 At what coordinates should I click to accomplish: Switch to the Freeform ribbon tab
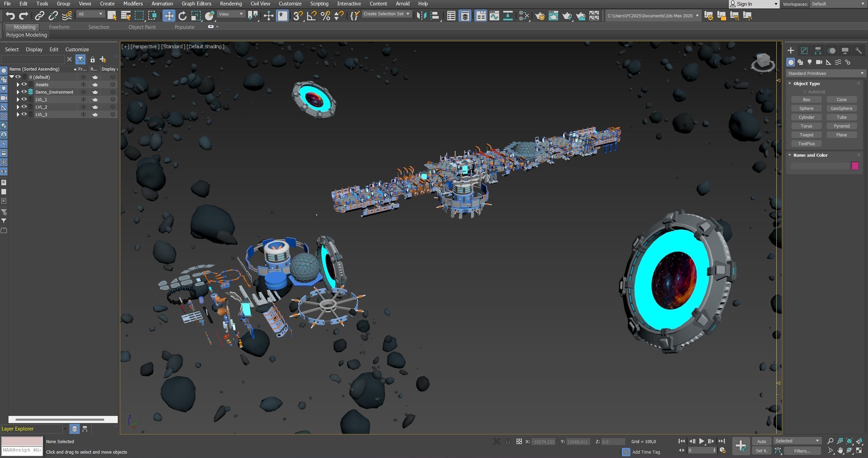tap(59, 27)
